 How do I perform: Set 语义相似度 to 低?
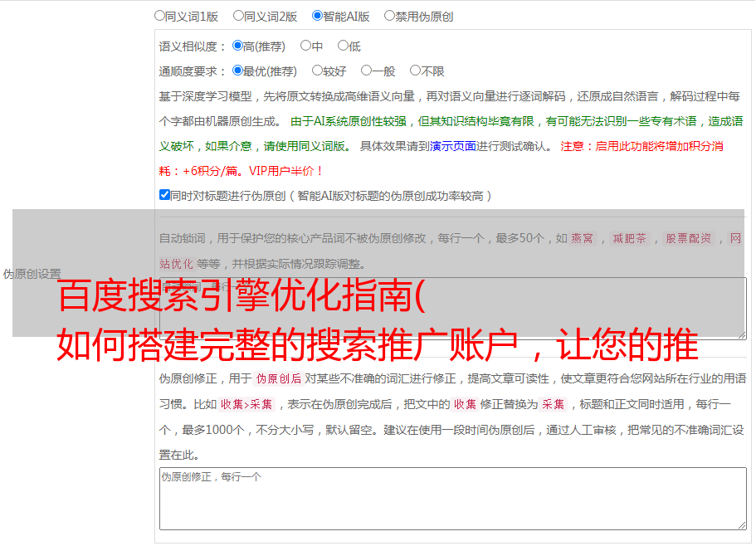tap(343, 46)
